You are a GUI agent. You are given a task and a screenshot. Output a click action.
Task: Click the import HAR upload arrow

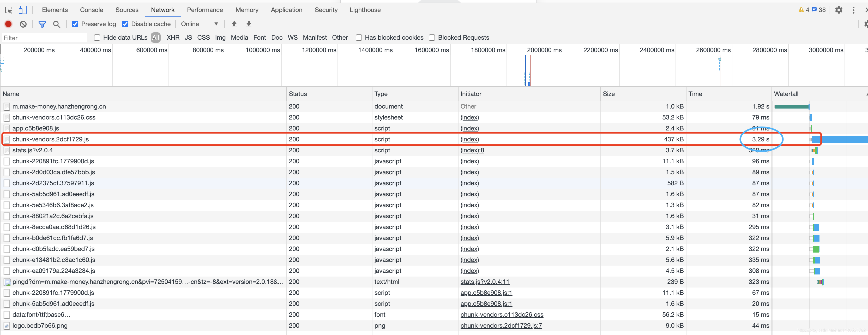click(x=234, y=24)
